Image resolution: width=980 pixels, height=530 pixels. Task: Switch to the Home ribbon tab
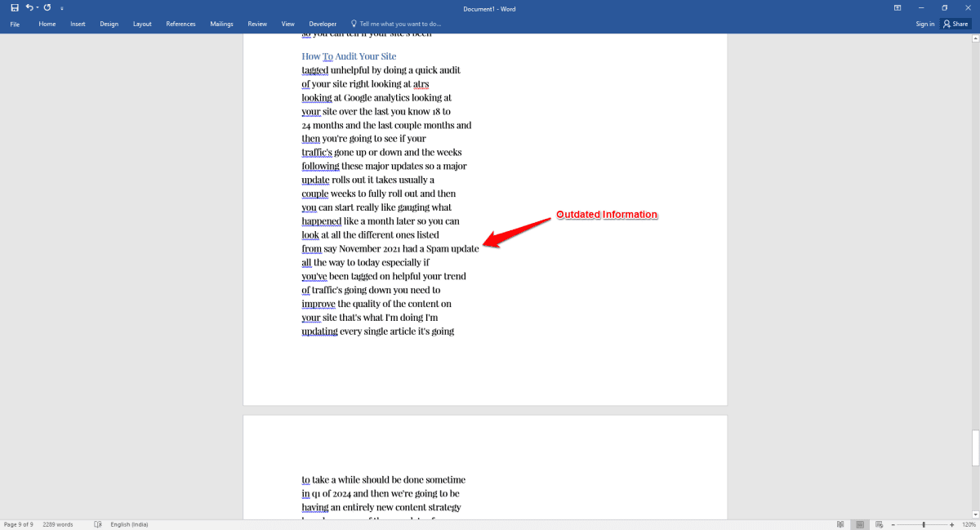(47, 24)
